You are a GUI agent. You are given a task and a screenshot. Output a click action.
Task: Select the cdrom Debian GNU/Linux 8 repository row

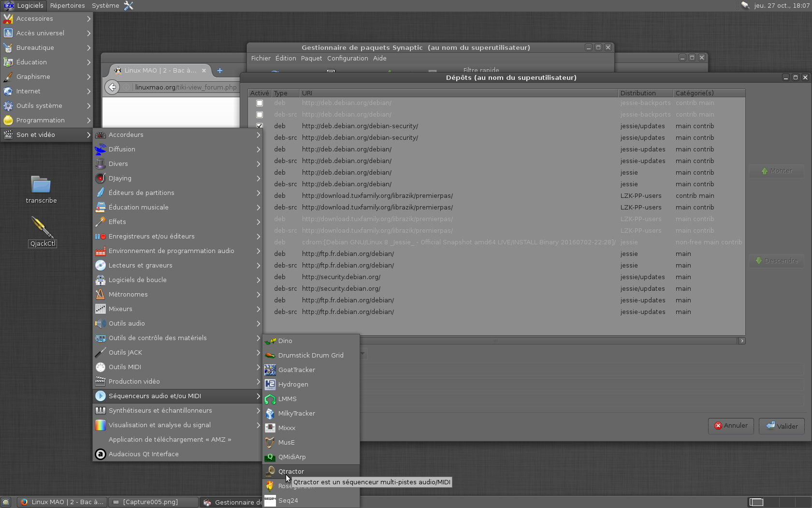tap(496, 242)
